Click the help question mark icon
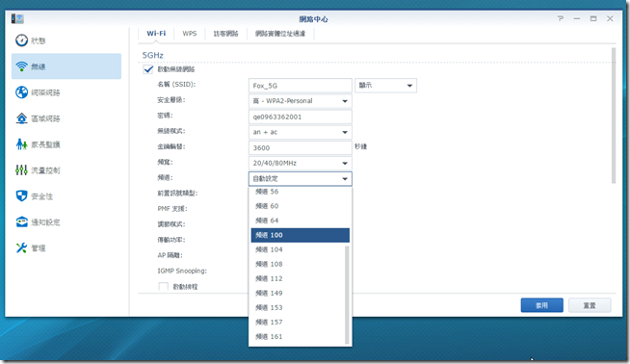 561,18
